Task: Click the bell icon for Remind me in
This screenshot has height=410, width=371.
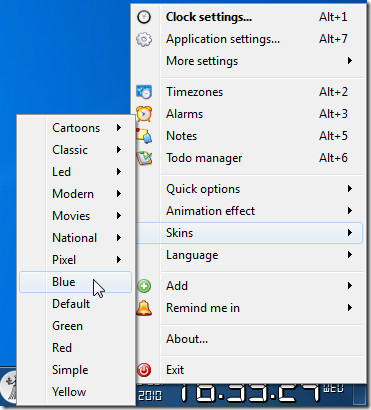Action: [x=144, y=308]
